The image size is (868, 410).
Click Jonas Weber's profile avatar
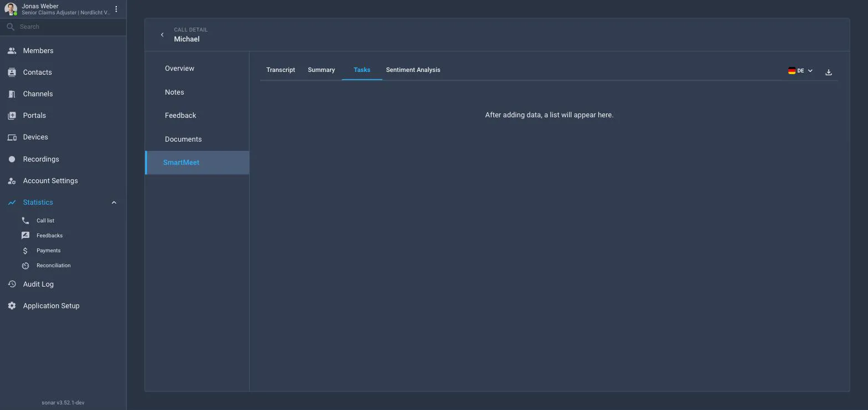tap(11, 9)
